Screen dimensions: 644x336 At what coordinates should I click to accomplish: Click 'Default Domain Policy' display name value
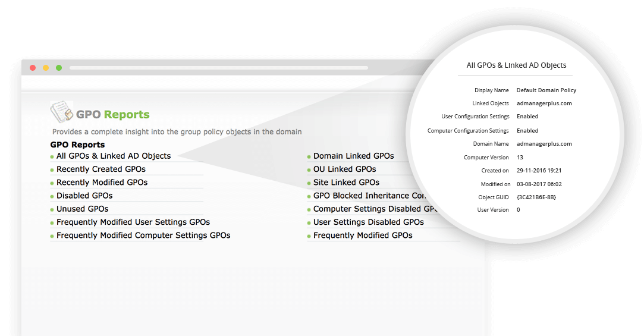[x=546, y=90]
